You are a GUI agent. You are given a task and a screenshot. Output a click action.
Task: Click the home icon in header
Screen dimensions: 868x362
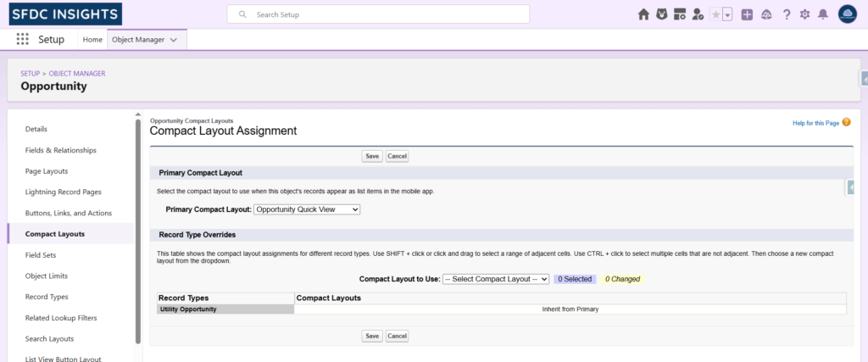click(x=643, y=14)
